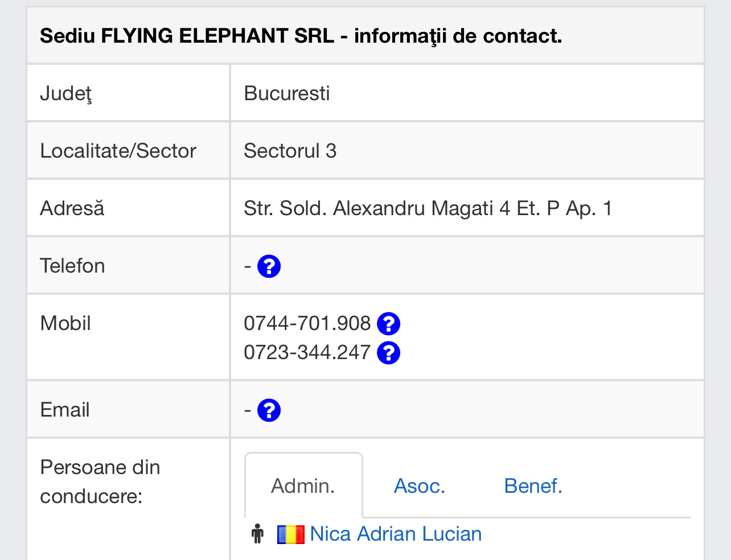Click the Sectorul 3 value

(290, 151)
